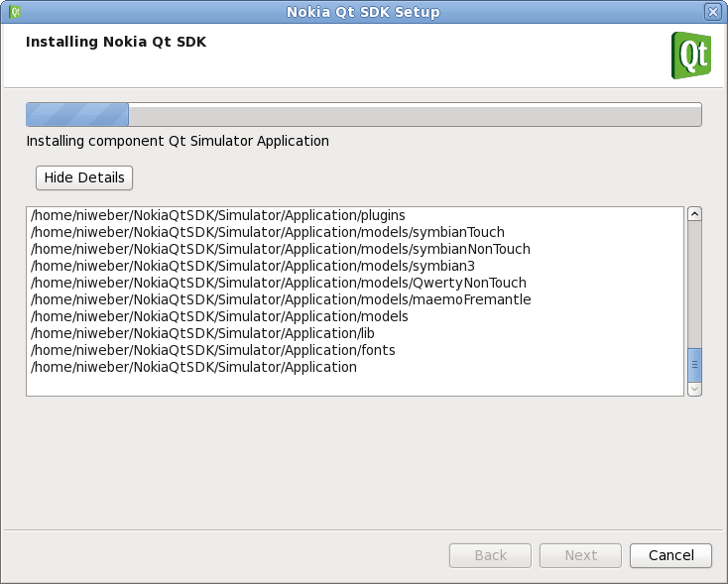Viewport: 728px width, 584px height.
Task: Click the Application/lib path line
Action: click(202, 333)
